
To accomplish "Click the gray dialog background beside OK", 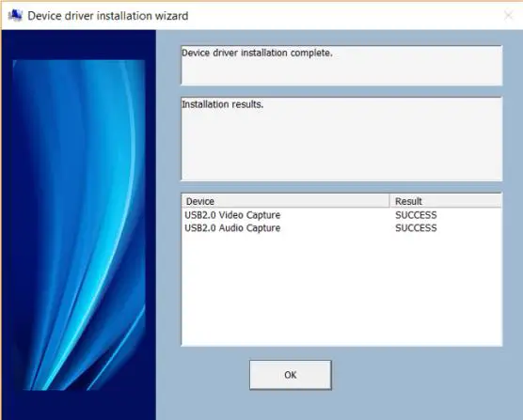I will tap(417, 375).
